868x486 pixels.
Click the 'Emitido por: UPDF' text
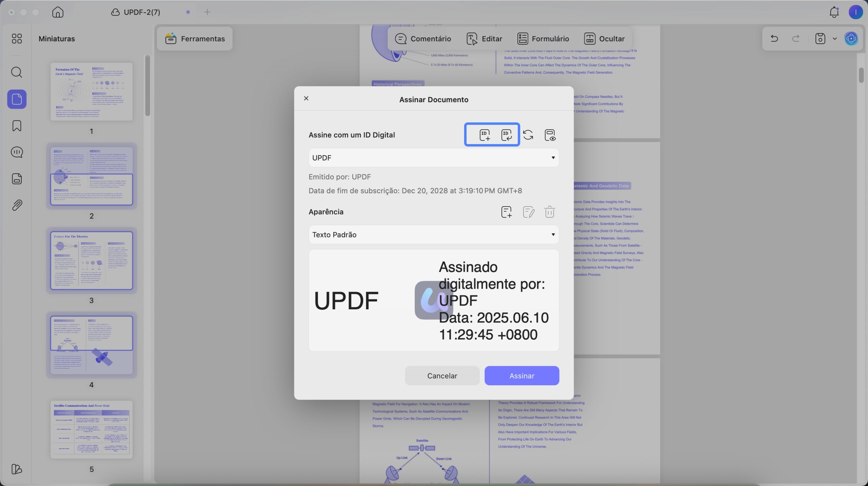(x=339, y=177)
